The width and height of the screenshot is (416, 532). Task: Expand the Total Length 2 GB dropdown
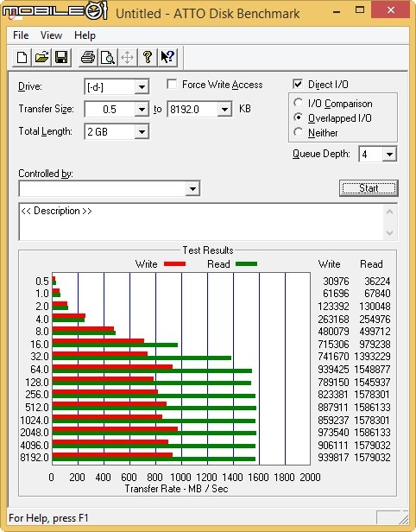point(142,131)
